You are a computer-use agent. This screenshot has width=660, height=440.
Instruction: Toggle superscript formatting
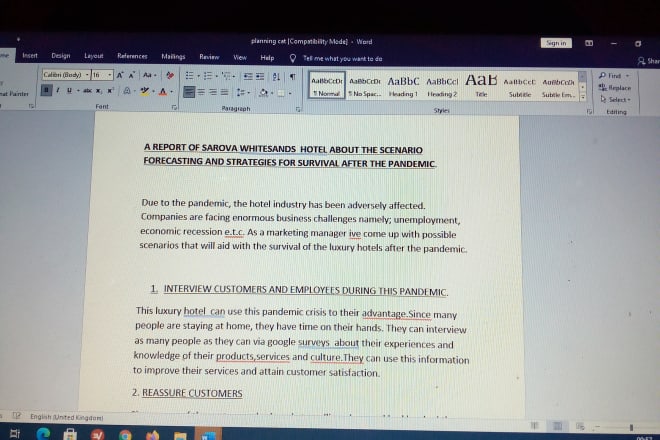click(x=110, y=91)
